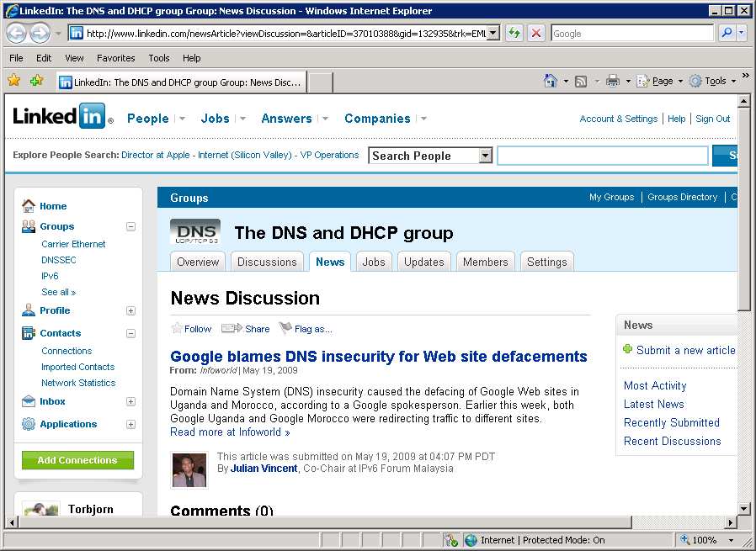Click the Add to Favorites star-plus icon
The height and width of the screenshot is (551, 756).
[37, 81]
